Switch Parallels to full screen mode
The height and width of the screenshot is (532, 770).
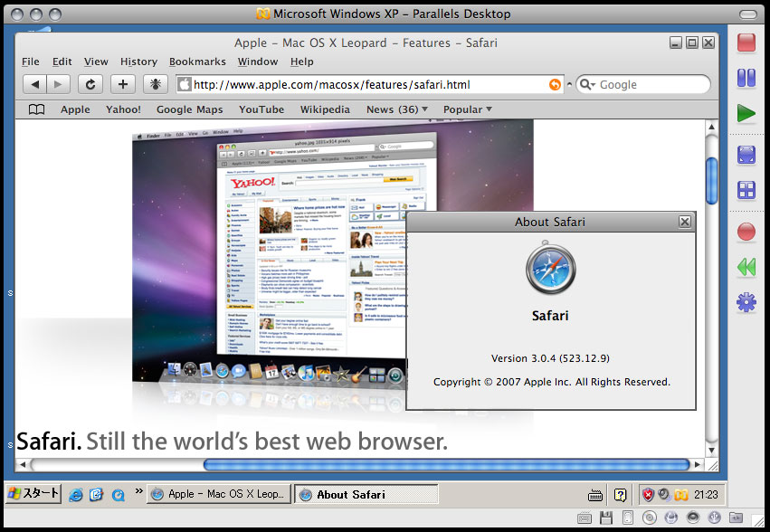[746, 155]
